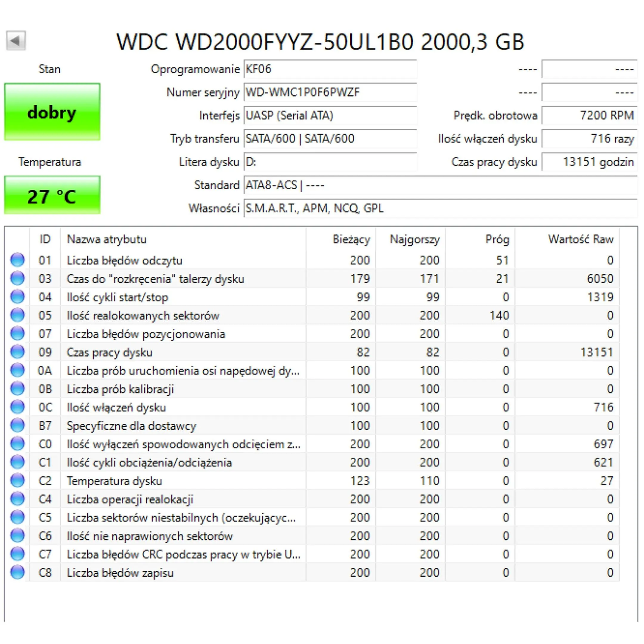Viewport: 644px width, 644px height.
Task: Select the 'Ilość cykli obciążenia/odciążenia' attribute name
Action: (x=149, y=462)
